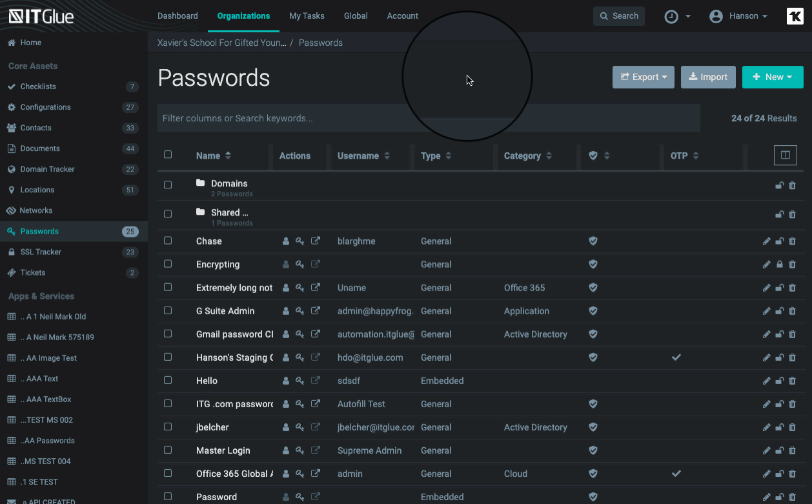Image resolution: width=812 pixels, height=504 pixels.
Task: Select the Hello row checkbox
Action: click(x=168, y=380)
